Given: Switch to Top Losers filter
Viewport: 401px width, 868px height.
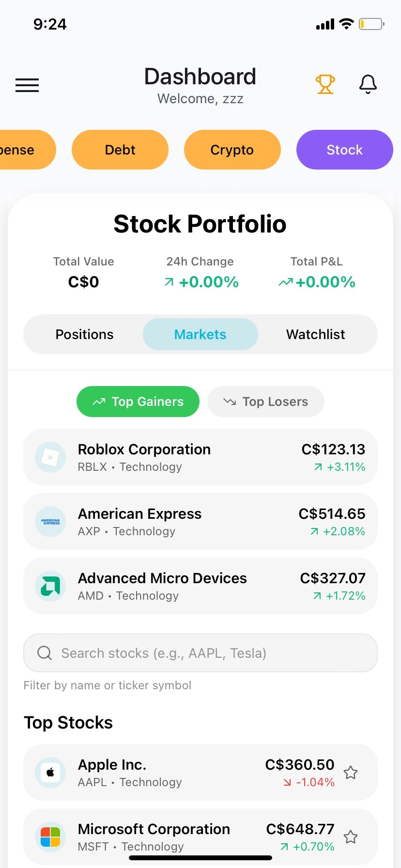Looking at the screenshot, I should tap(265, 402).
